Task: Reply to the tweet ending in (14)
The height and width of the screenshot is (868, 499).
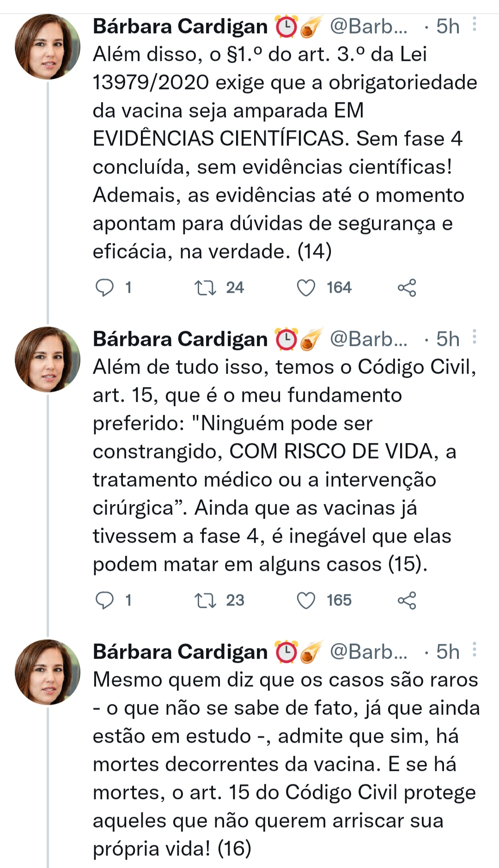Action: 104,287
